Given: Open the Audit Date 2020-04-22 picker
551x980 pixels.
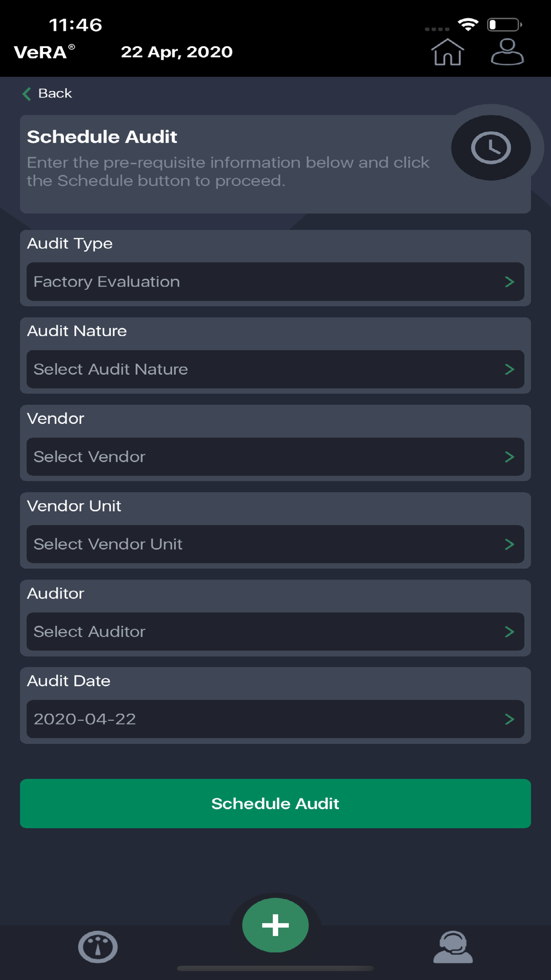Looking at the screenshot, I should pos(275,719).
